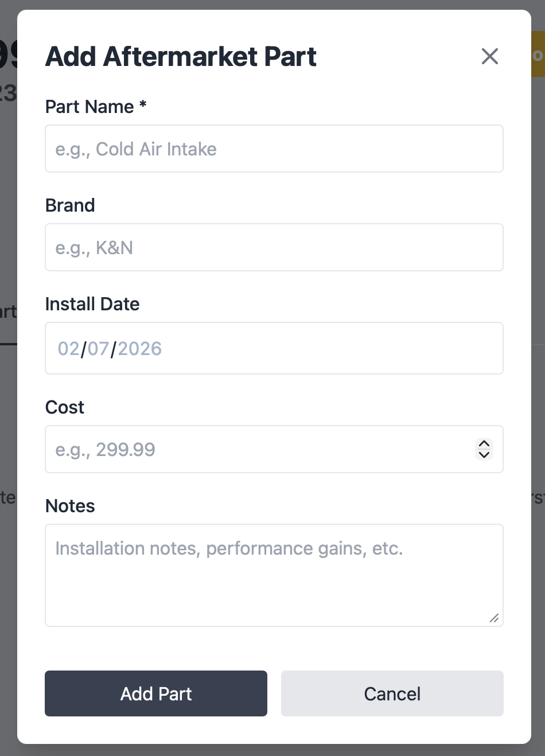Click the Add Aftermarket Part dialog title
Image resolution: width=545 pixels, height=756 pixels.
(181, 56)
